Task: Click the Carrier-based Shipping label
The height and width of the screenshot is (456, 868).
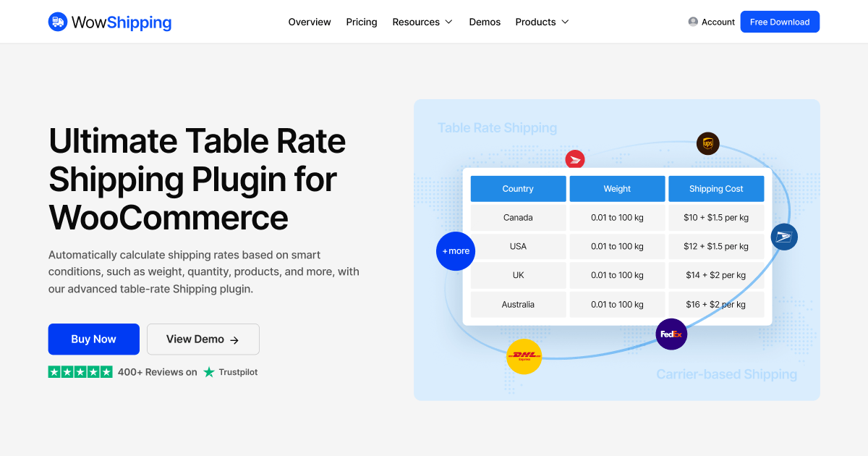Action: point(726,374)
